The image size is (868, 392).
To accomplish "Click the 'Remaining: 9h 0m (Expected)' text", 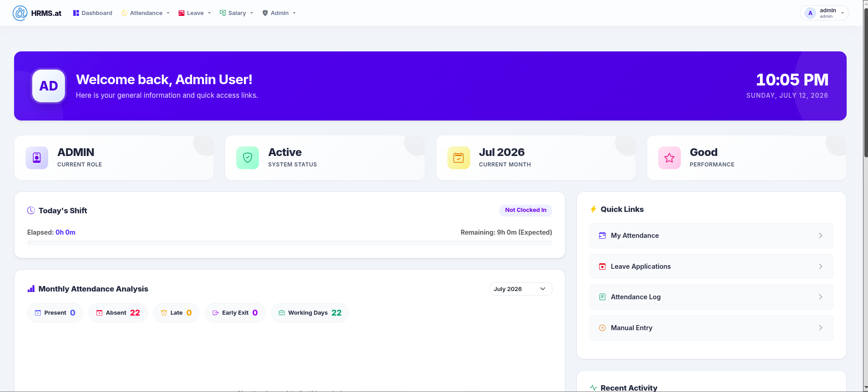I will (x=506, y=232).
